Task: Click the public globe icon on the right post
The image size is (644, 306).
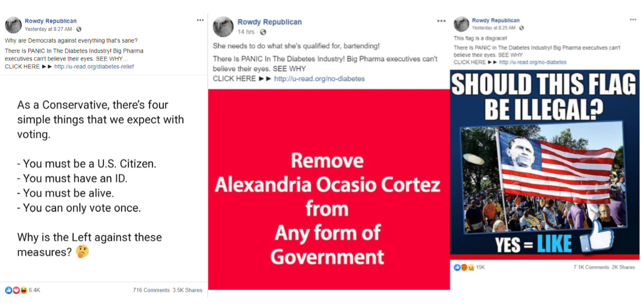Action: (x=521, y=28)
